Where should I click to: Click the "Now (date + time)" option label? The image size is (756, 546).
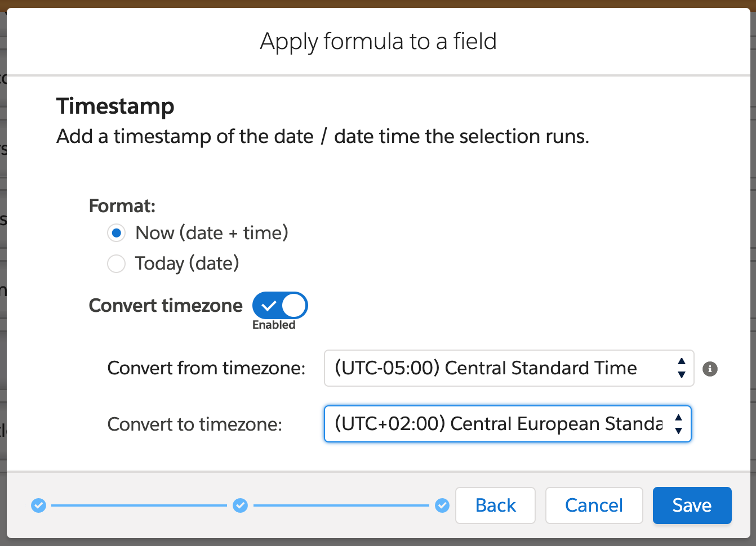click(x=212, y=233)
